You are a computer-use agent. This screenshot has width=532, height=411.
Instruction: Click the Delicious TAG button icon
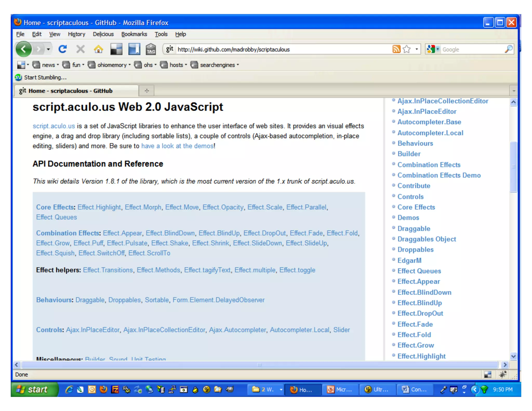point(151,49)
